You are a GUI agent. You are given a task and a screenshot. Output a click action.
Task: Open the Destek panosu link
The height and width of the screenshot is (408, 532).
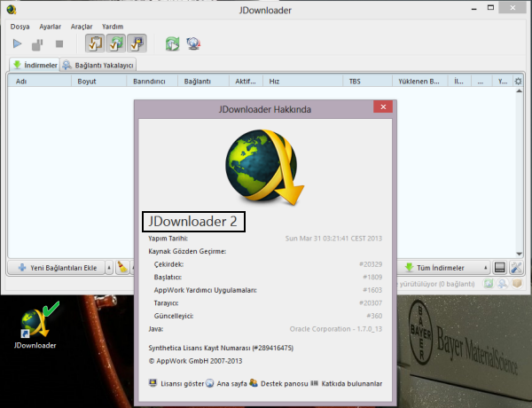(x=278, y=383)
